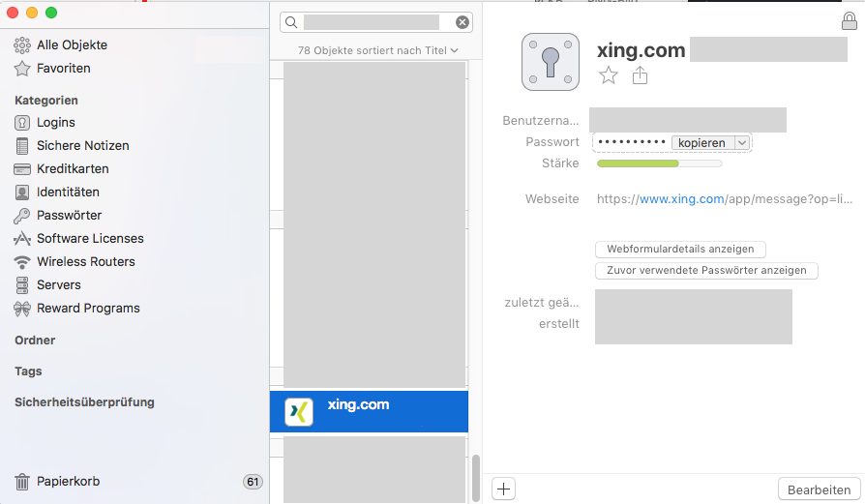
Task: Mark xing.com as favorite with star
Action: pyautogui.click(x=609, y=75)
